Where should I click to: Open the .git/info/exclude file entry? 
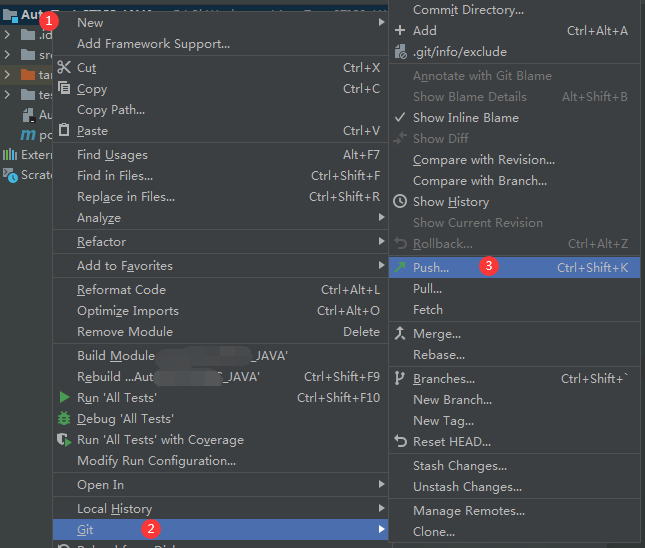[459, 52]
